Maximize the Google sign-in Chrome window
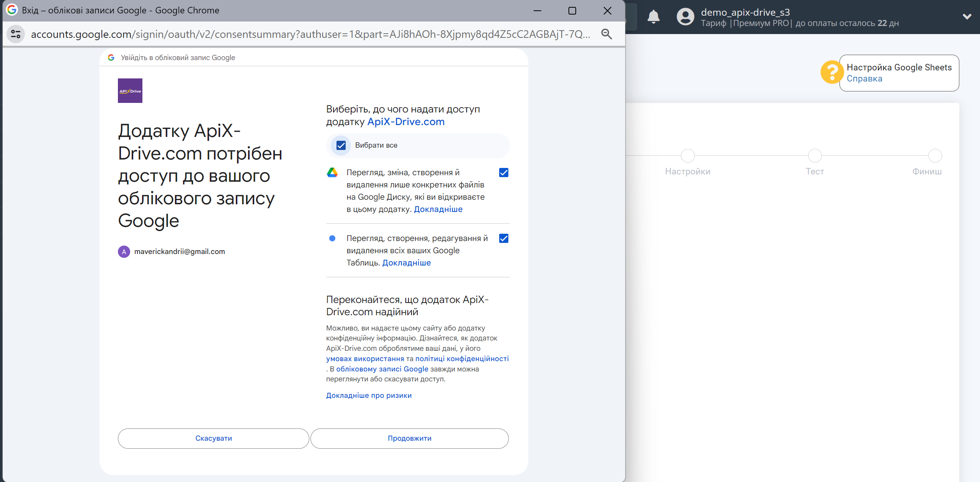The width and height of the screenshot is (980, 482). 572,11
